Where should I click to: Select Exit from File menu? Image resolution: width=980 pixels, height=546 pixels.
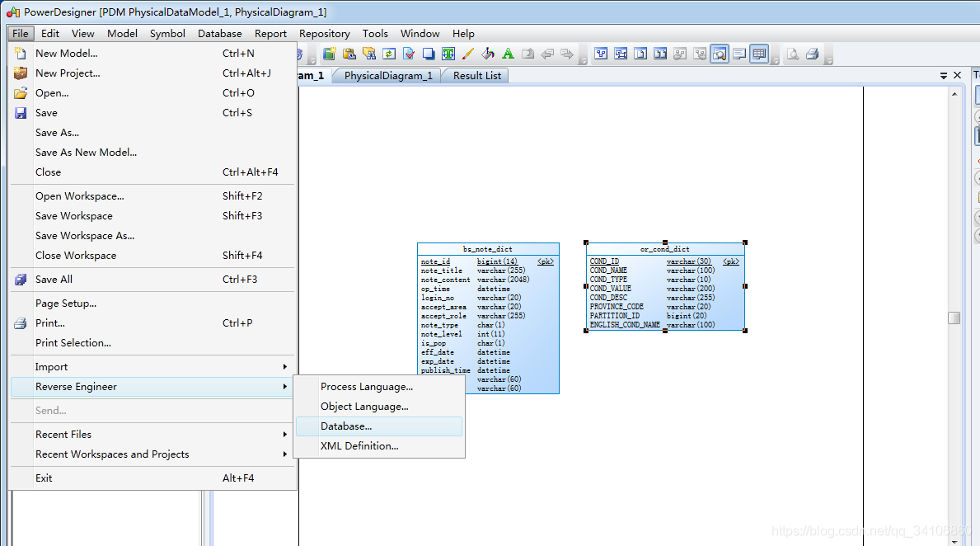click(x=152, y=478)
